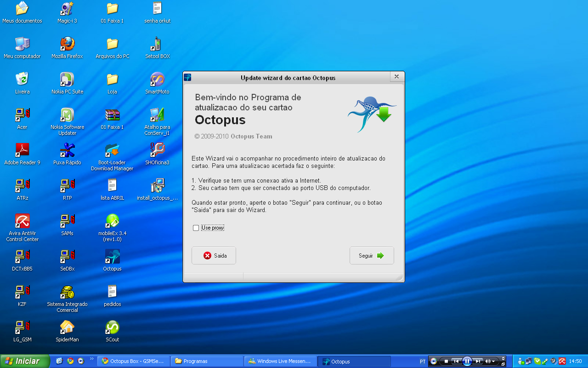Open Avira tray icon in system tray

pyautogui.click(x=562, y=361)
